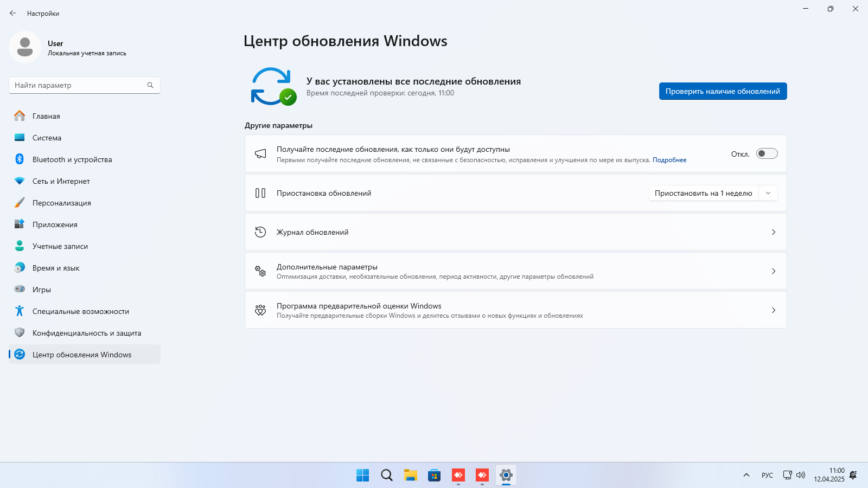Click the pause icon beside Приостановка обновлений
This screenshot has width=868, height=488.
[x=260, y=193]
